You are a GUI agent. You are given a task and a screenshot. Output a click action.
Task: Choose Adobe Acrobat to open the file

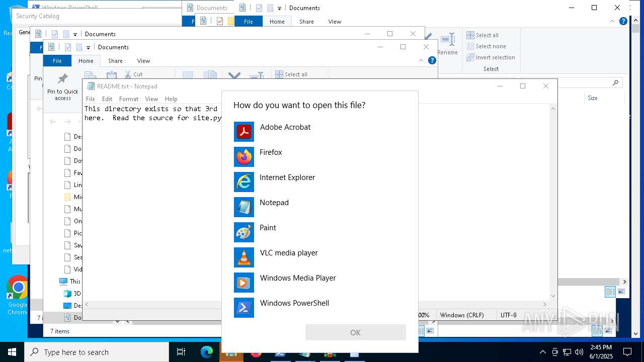click(x=320, y=132)
